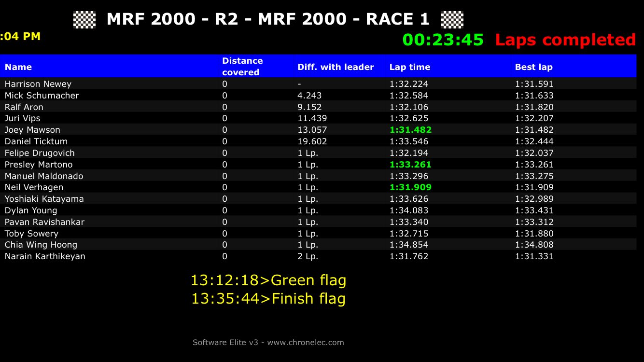Click Felipe Drugovich's best lap 1:32.037
Screen dimensions: 644x362
[534, 153]
